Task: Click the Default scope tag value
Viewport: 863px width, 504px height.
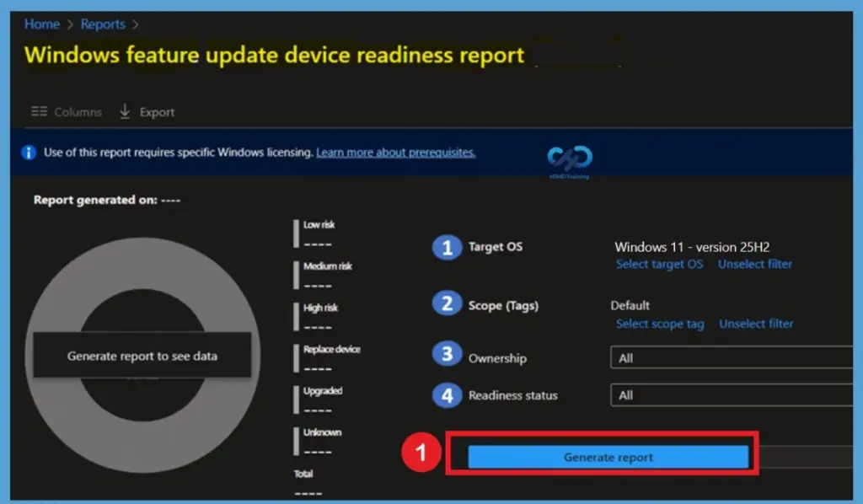Action: (630, 305)
